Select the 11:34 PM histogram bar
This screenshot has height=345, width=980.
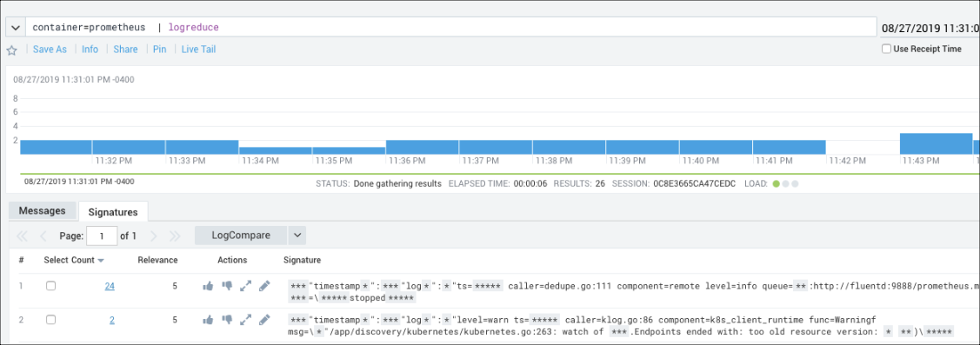point(276,150)
